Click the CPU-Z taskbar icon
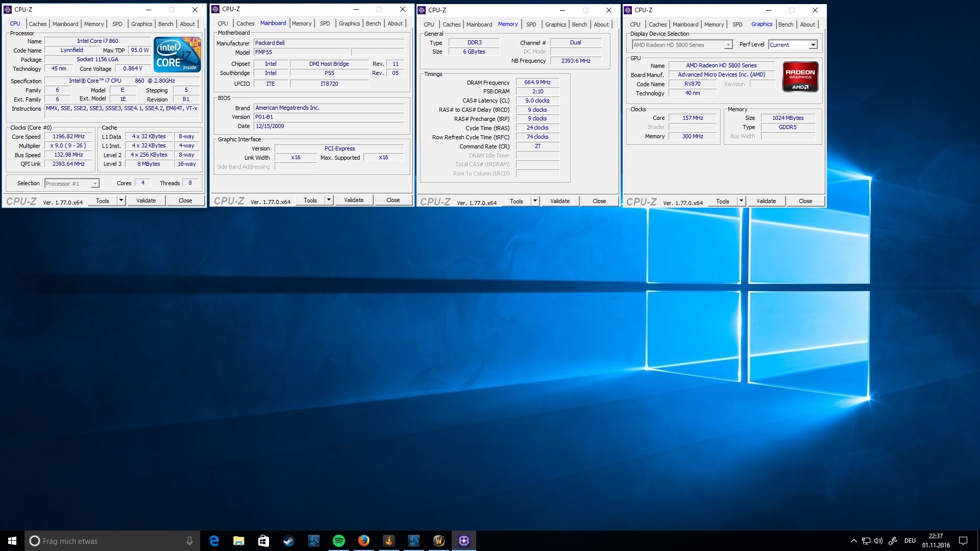 click(463, 541)
